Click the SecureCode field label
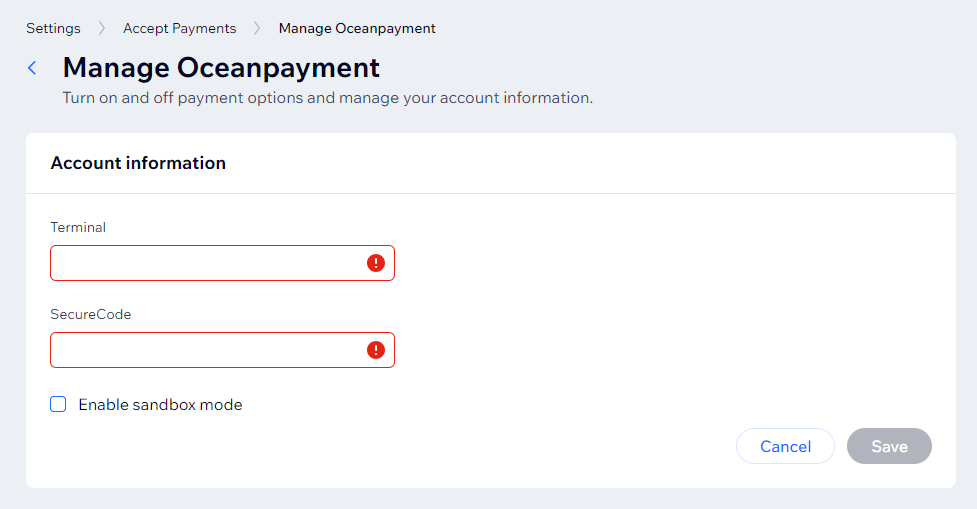 [91, 314]
